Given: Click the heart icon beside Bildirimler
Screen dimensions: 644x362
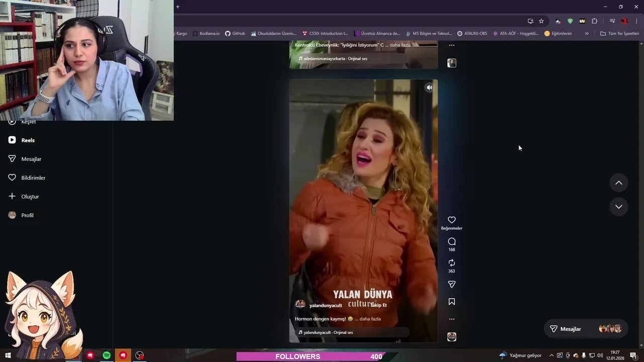Looking at the screenshot, I should (x=12, y=177).
